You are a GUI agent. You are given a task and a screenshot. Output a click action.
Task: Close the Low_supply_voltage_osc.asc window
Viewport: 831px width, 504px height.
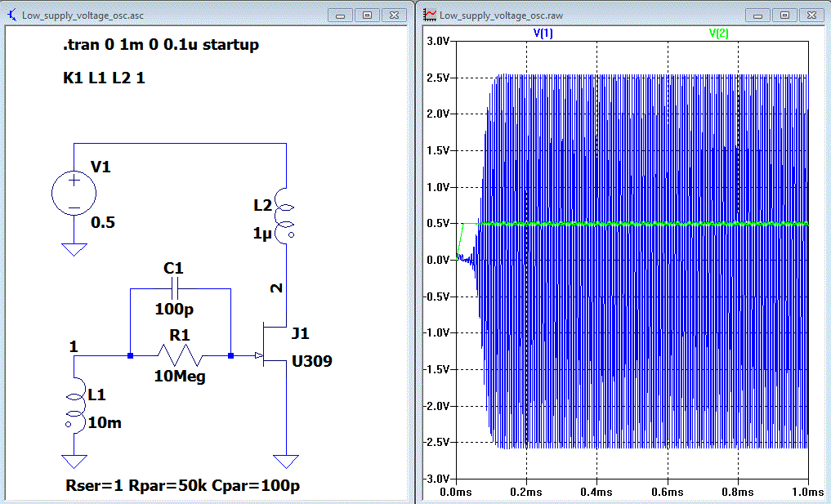click(x=394, y=16)
